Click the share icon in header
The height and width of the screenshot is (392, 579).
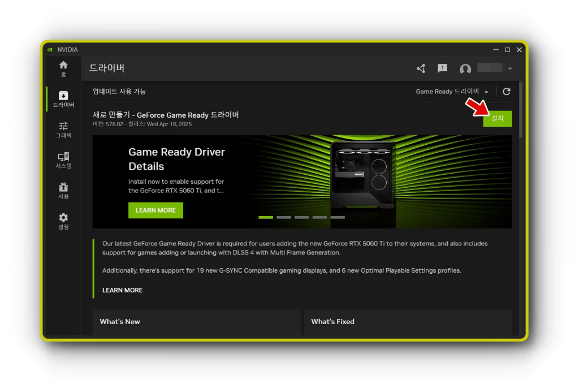pyautogui.click(x=421, y=68)
